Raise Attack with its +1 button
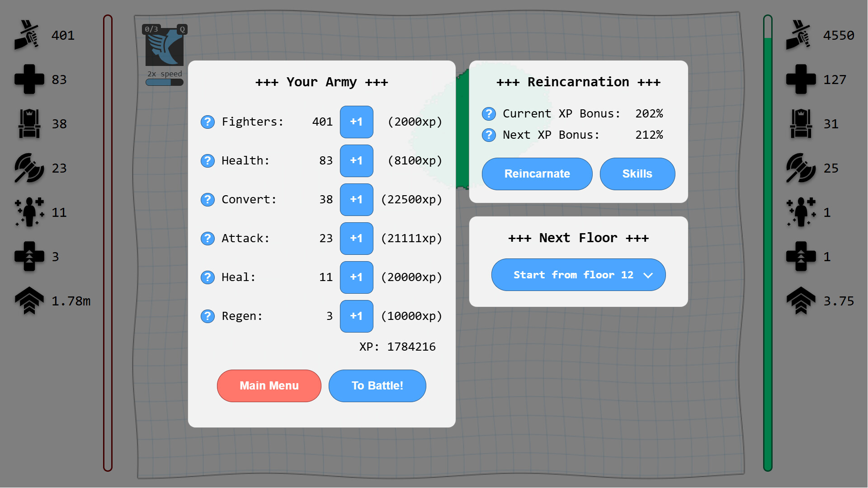 coord(356,239)
